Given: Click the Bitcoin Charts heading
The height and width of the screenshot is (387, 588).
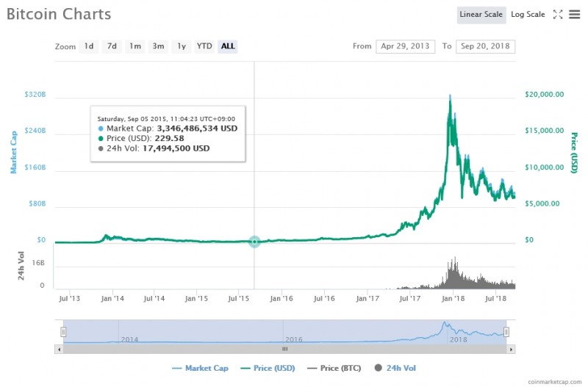Looking at the screenshot, I should (59, 14).
